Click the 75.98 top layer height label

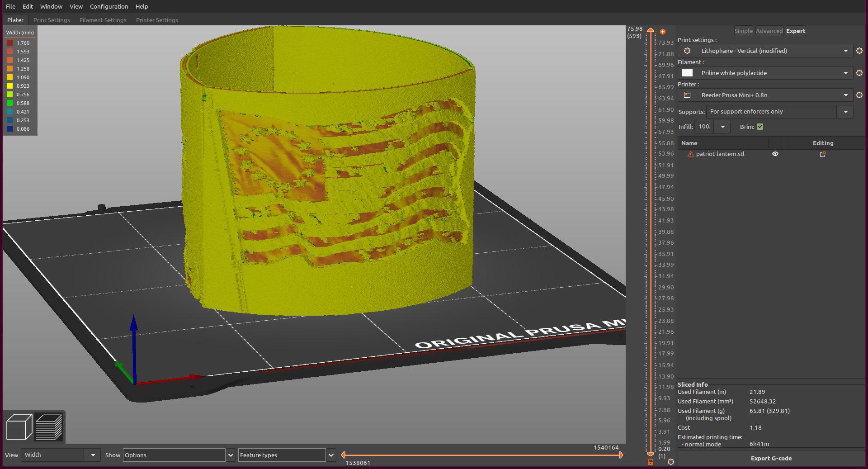pyautogui.click(x=635, y=29)
